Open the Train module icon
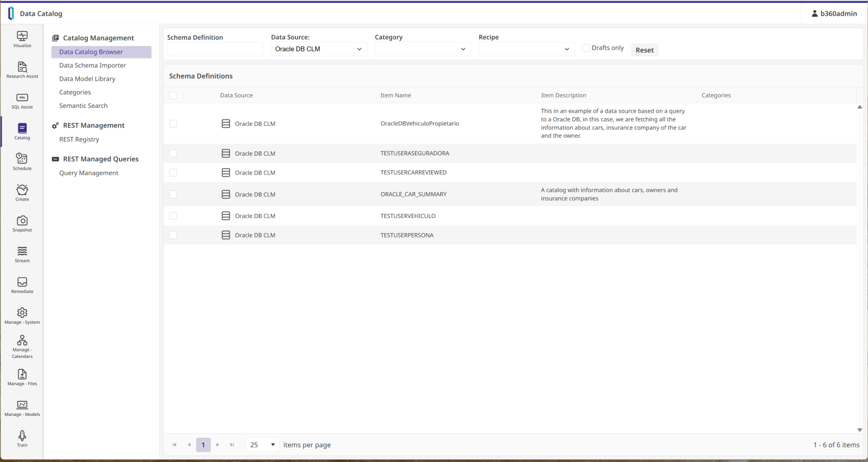This screenshot has width=868, height=462. tap(22, 438)
